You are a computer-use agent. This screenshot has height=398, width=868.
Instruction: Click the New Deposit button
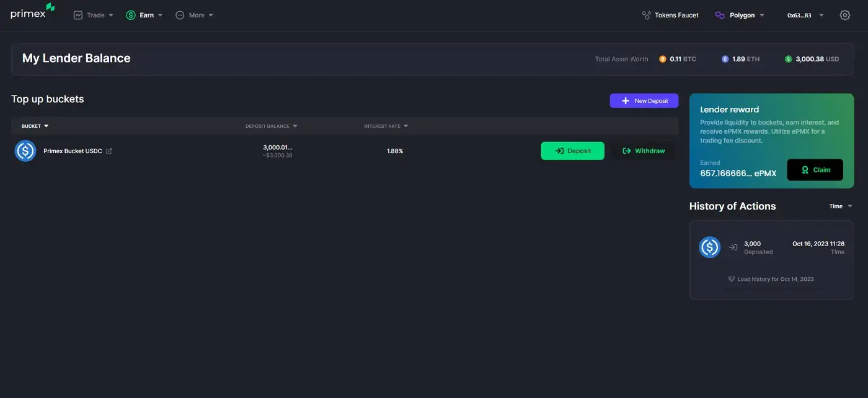click(x=644, y=100)
